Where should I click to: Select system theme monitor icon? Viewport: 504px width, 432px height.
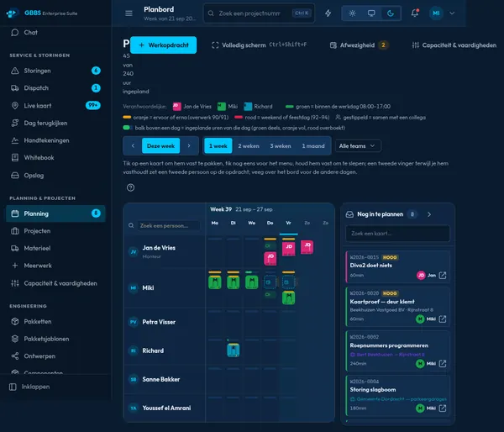pos(371,13)
